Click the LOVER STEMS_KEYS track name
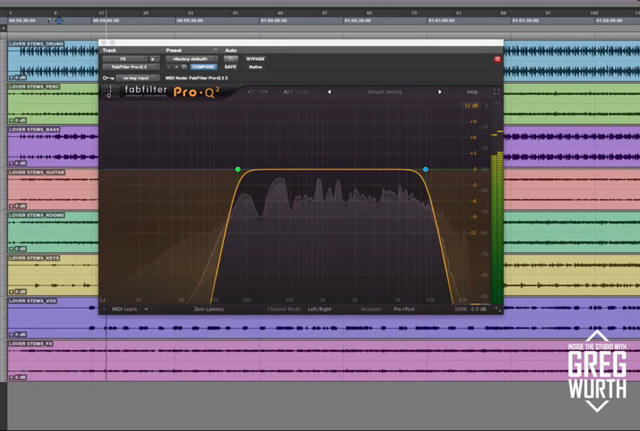Screen dimensions: 640x431 point(34,258)
